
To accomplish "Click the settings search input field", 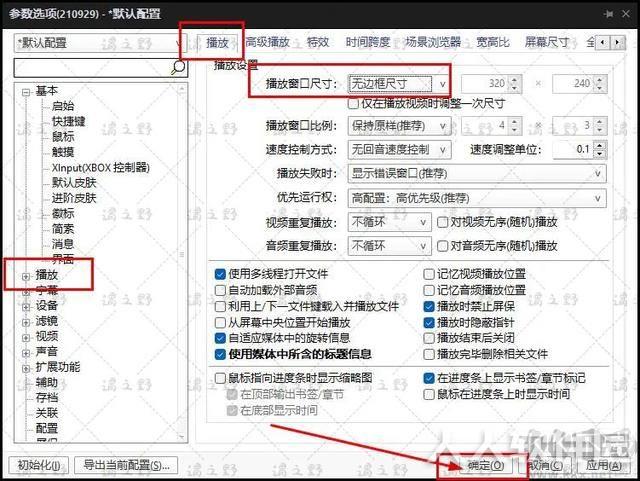I will coord(92,68).
